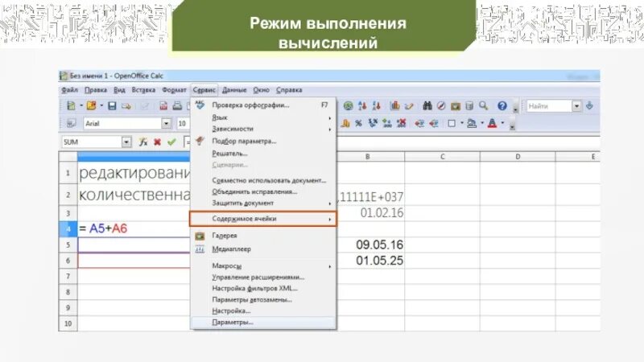Click the Найти search input field
Image resolution: width=644 pixels, height=362 pixels.
point(549,106)
